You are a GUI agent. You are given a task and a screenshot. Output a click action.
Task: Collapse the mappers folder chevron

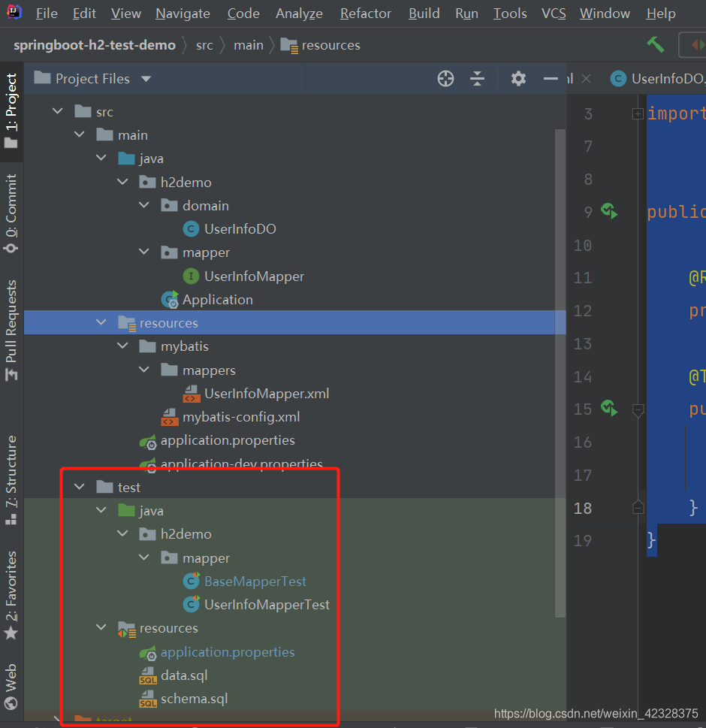tap(144, 370)
